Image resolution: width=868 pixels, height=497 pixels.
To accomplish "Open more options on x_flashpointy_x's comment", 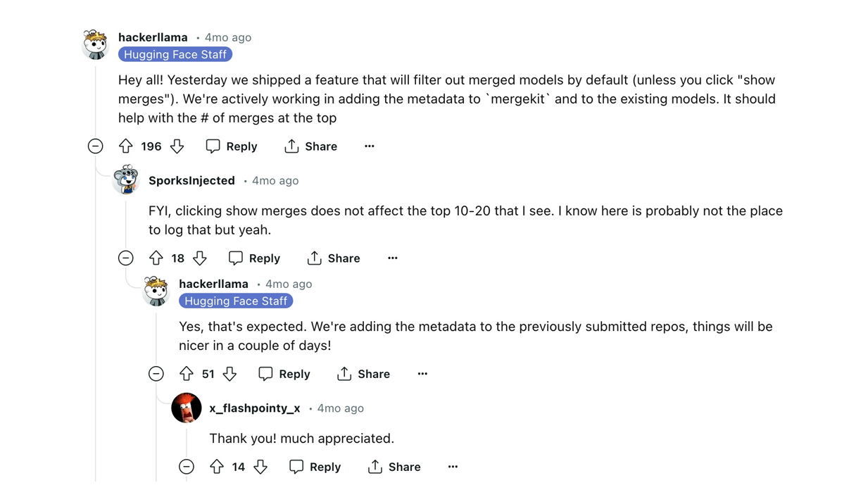I will [x=453, y=467].
